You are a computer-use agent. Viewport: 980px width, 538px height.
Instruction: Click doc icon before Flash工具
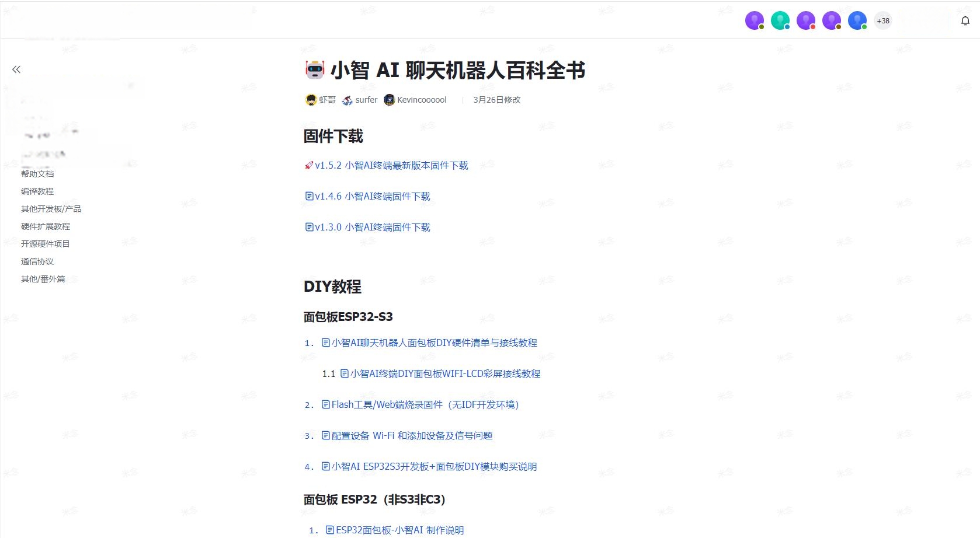(x=326, y=404)
